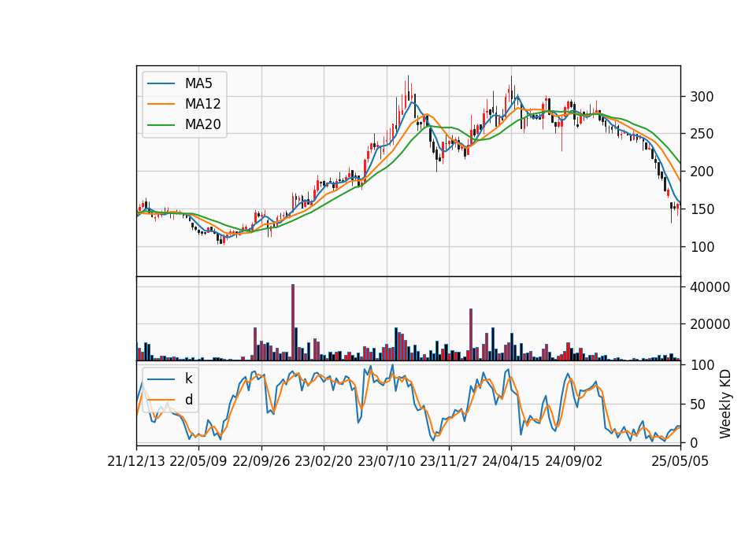Click the 250 price axis label

point(702,134)
